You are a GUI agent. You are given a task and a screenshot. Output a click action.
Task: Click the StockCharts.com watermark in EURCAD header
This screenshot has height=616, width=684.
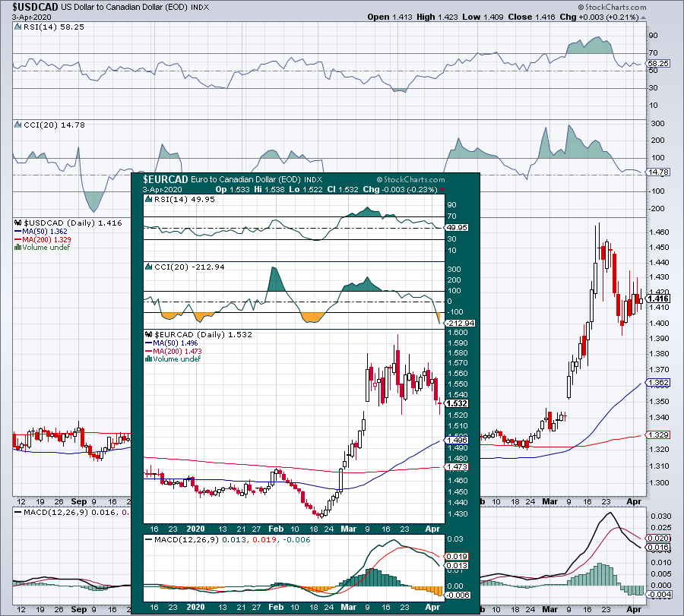pyautogui.click(x=411, y=179)
